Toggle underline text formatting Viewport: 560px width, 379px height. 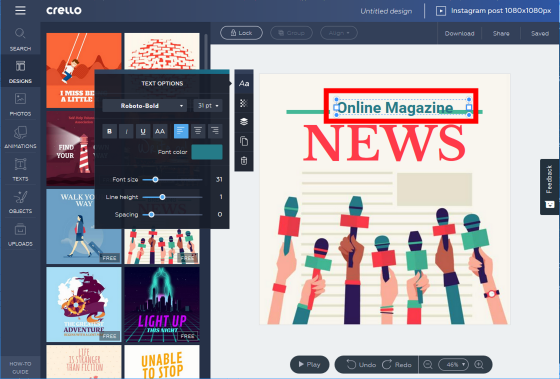click(143, 131)
